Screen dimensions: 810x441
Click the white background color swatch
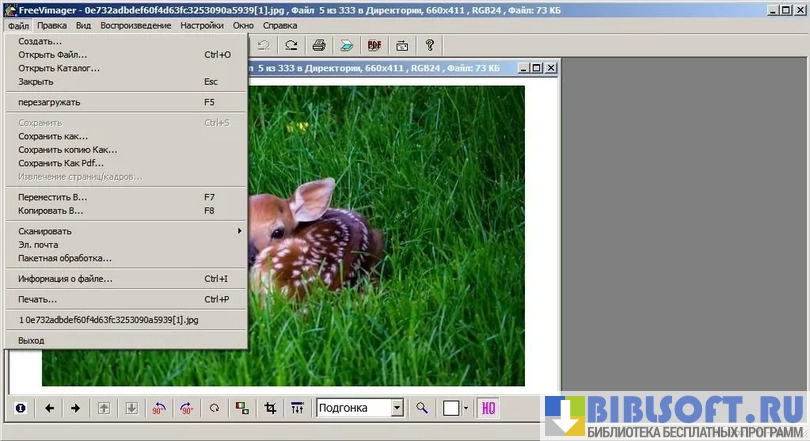(x=451, y=408)
